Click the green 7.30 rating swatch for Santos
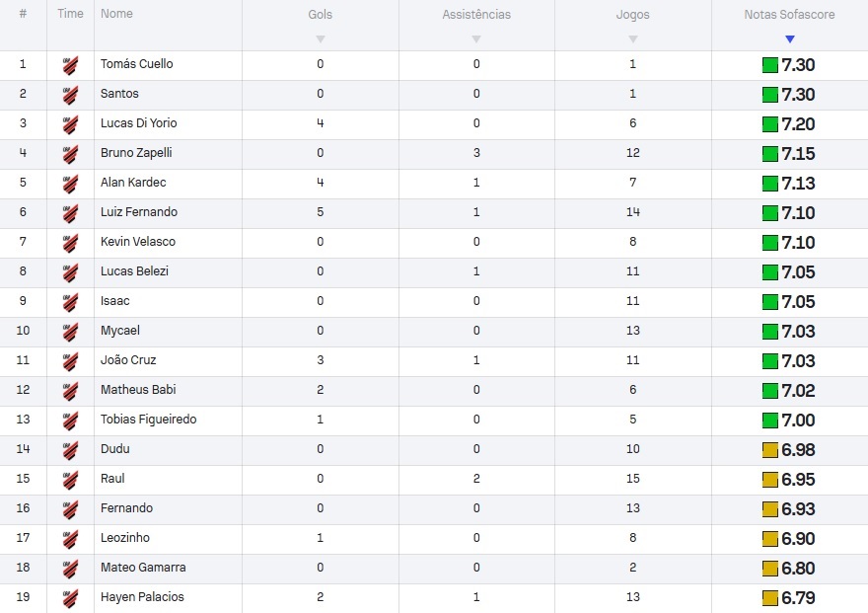This screenshot has width=868, height=613. (x=769, y=95)
